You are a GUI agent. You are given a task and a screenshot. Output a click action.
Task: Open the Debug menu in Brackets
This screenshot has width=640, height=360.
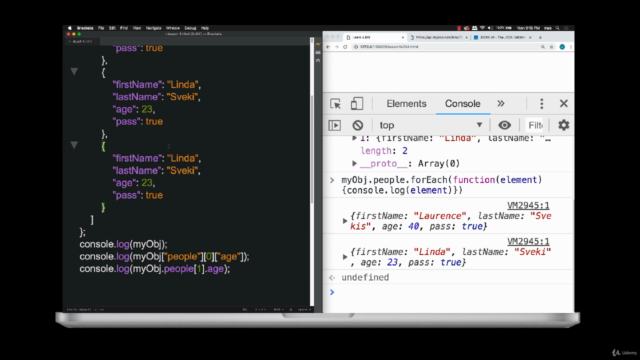pyautogui.click(x=190, y=28)
